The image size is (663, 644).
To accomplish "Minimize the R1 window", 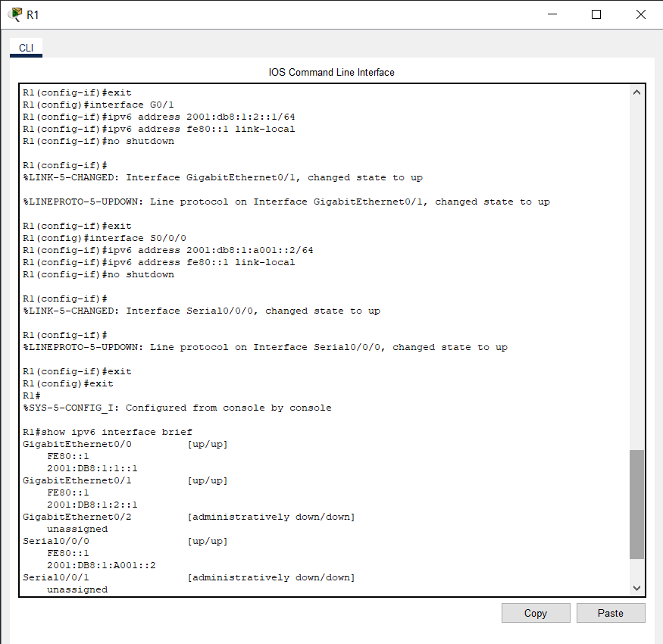I will (552, 14).
